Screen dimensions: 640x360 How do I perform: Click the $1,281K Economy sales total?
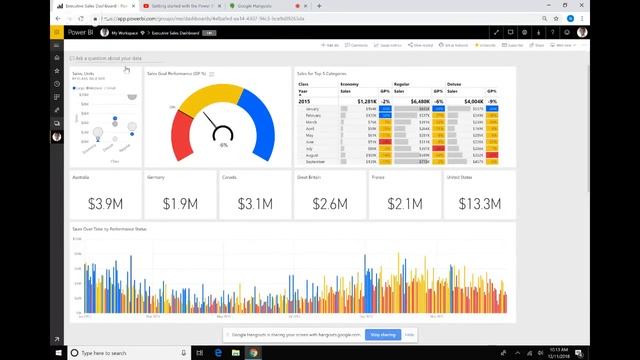tap(367, 101)
